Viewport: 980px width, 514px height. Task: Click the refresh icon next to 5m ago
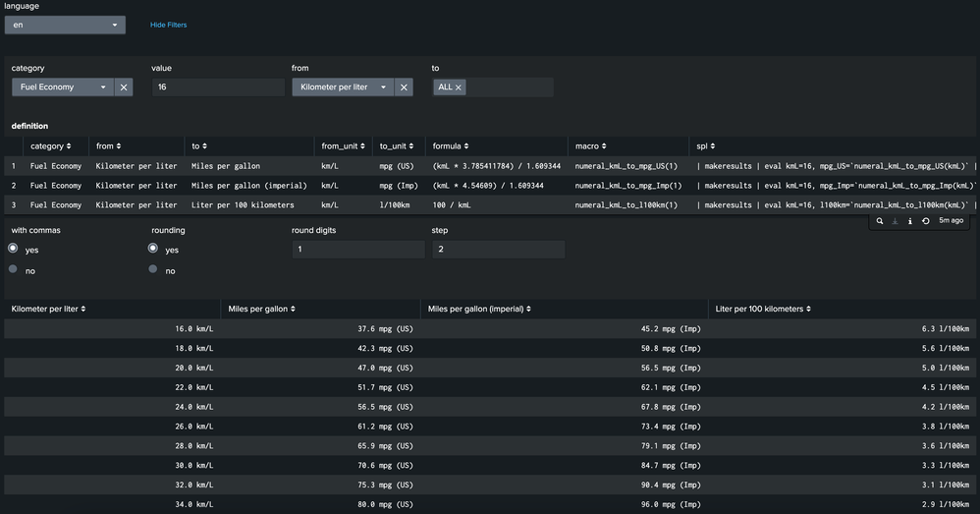click(926, 221)
